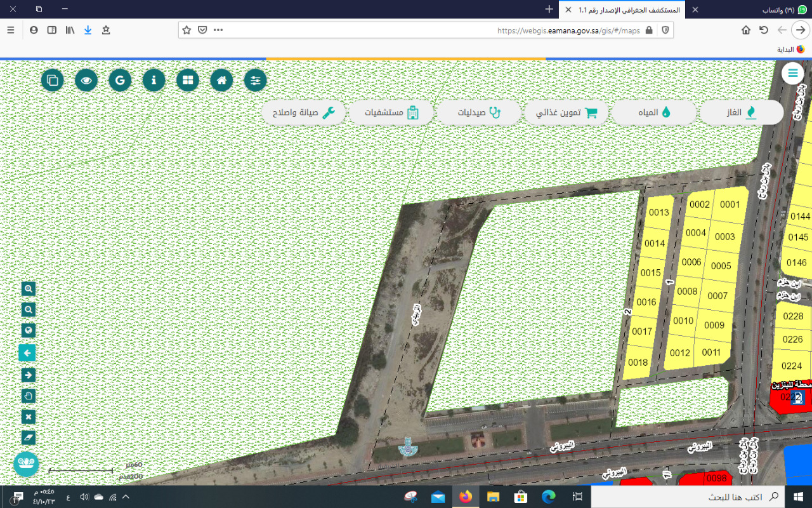Click the zoom out map tool
812x508 pixels.
pyautogui.click(x=28, y=310)
